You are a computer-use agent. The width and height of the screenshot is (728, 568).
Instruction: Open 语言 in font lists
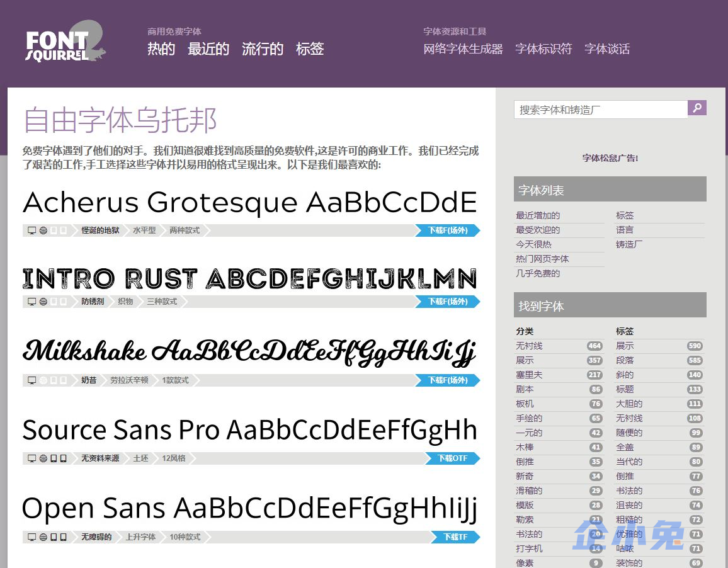pyautogui.click(x=625, y=230)
